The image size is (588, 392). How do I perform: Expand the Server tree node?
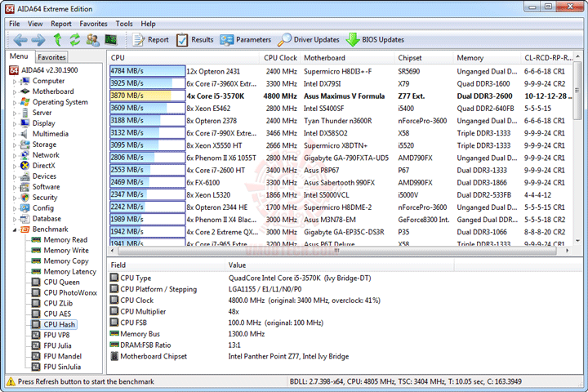tap(15, 113)
